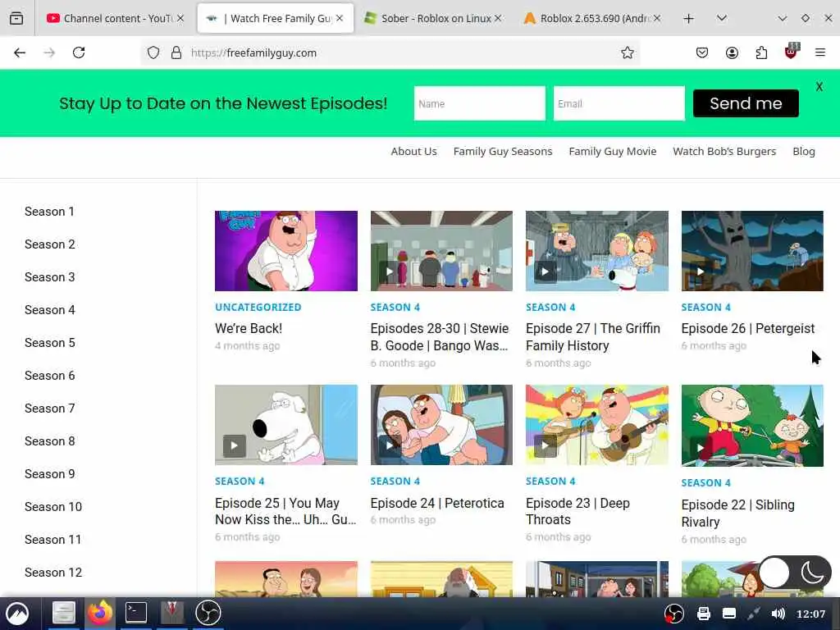Screen dimensions: 840x630
Task: Click the Email input field
Action: [619, 103]
